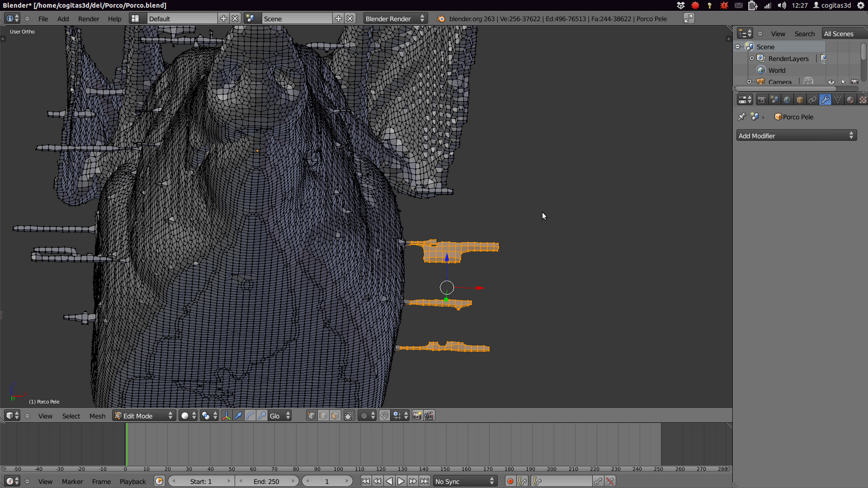Activate the wrench Modifiers tab
This screenshot has width=868, height=488.
pyautogui.click(x=825, y=99)
